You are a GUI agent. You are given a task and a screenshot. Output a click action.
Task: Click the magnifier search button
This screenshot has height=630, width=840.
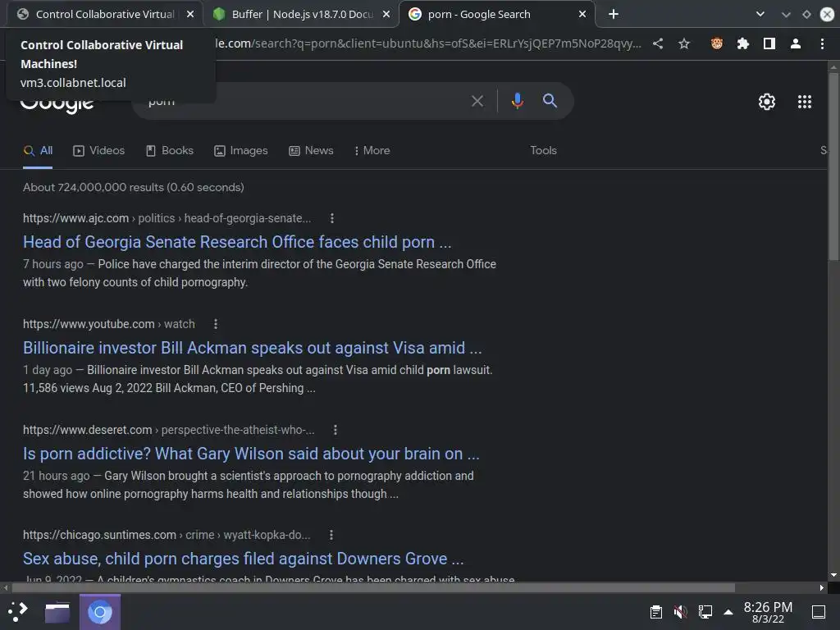[x=550, y=101]
